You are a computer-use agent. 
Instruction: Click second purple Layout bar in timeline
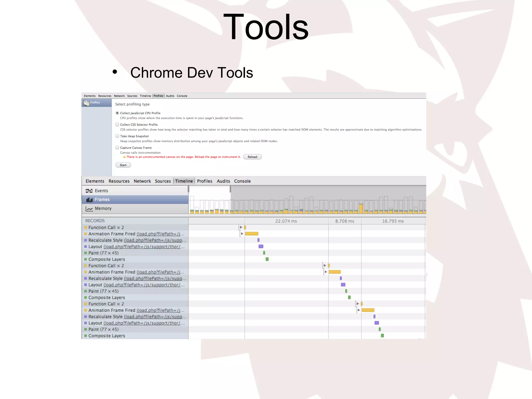pos(343,284)
